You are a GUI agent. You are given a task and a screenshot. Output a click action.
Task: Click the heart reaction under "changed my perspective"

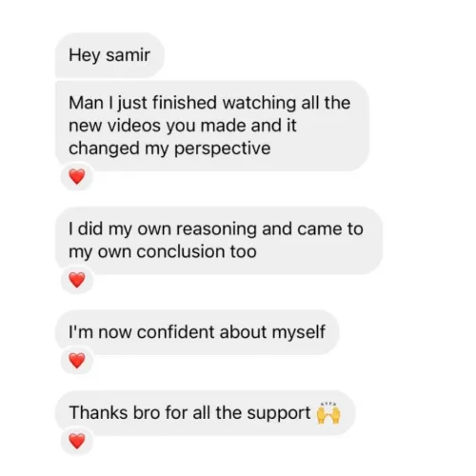point(77,177)
